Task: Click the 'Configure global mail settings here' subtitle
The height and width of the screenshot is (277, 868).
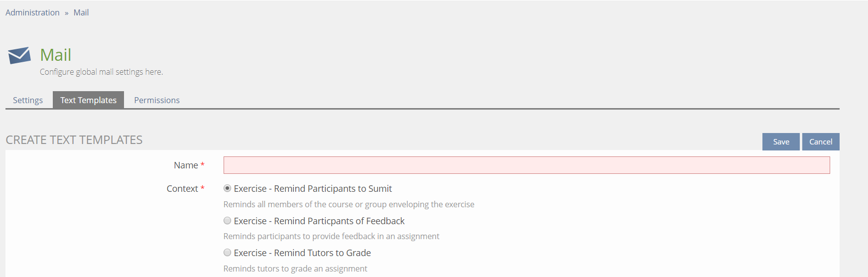Action: pos(101,72)
